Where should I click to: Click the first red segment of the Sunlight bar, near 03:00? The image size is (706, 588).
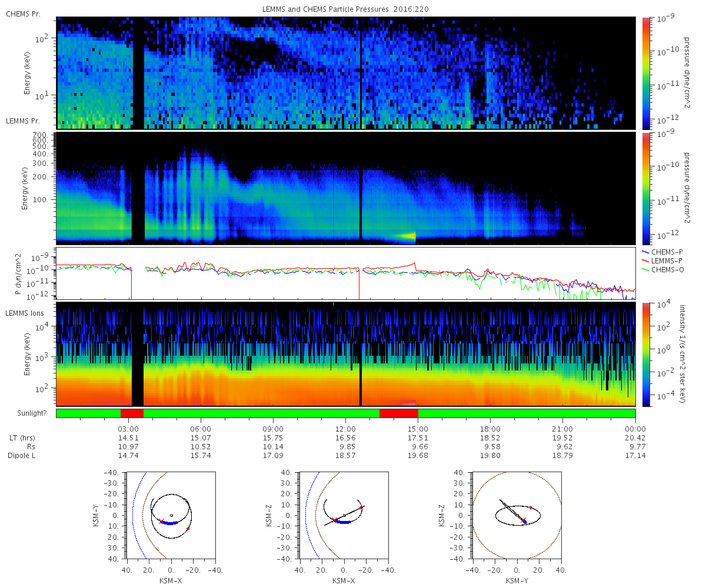(x=132, y=413)
